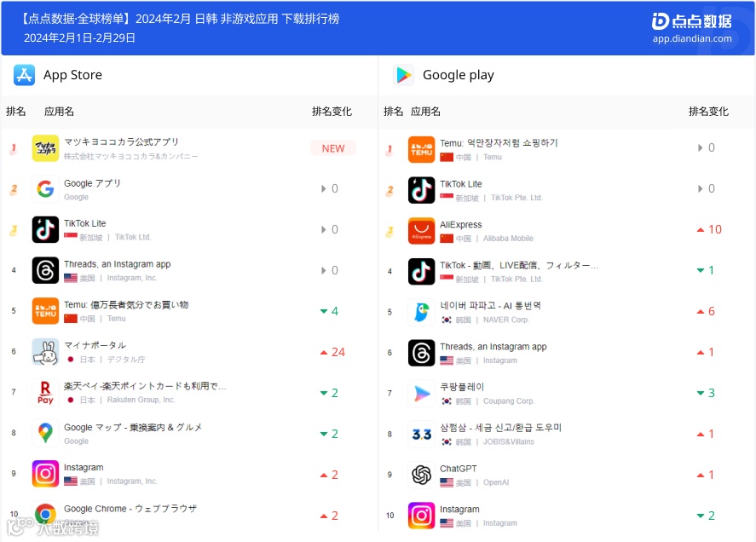Click the date range '2024年2月1日-2月29日'
Viewport: 756px width, 542px height.
[79, 38]
